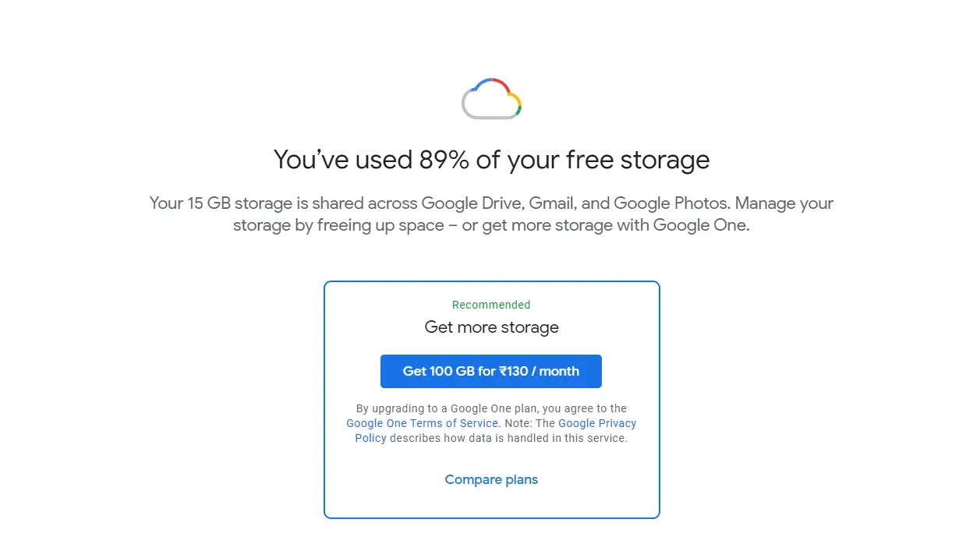Follow Compare plans to browse other tiers
The width and height of the screenshot is (980, 551).
pos(491,479)
